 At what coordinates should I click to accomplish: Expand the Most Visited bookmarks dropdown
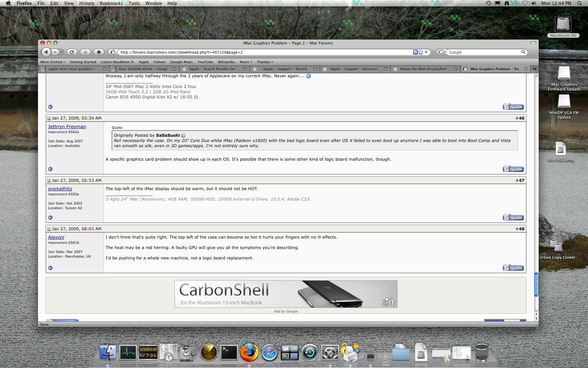coord(53,62)
